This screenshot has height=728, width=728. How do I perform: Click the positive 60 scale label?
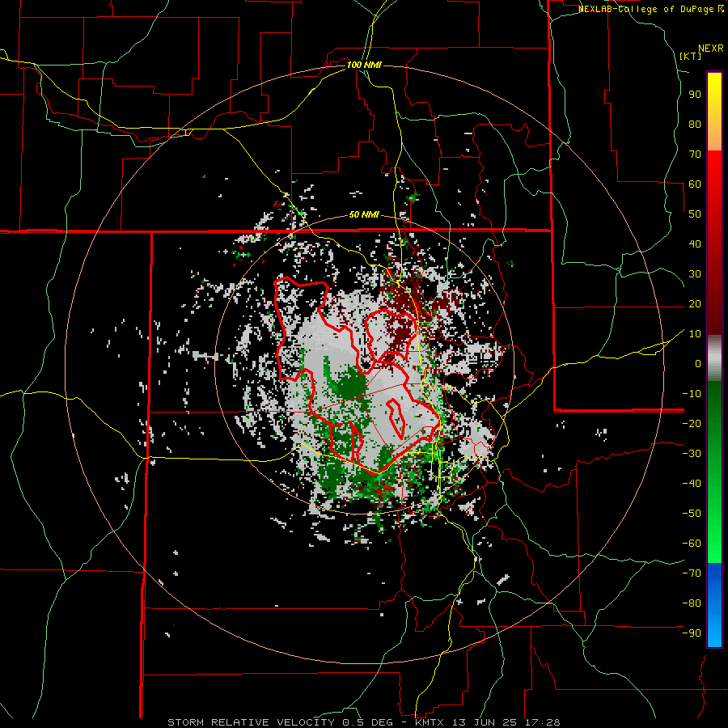point(695,184)
